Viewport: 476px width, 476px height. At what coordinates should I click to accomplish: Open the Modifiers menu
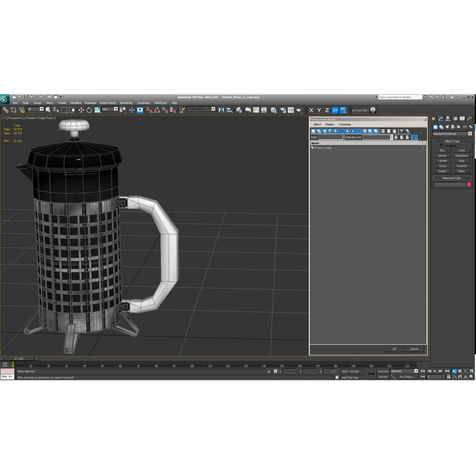click(x=76, y=103)
